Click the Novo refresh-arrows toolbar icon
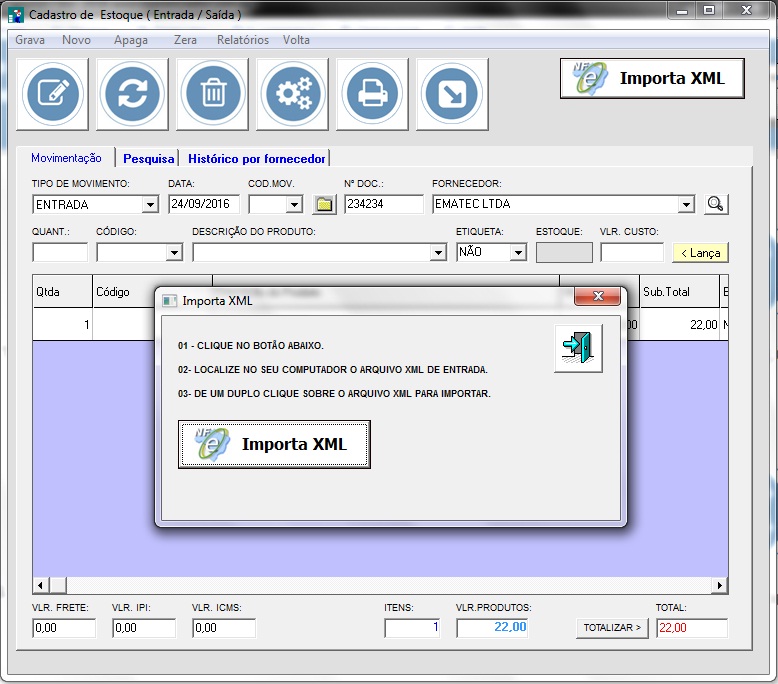The height and width of the screenshot is (684, 778). pos(132,94)
